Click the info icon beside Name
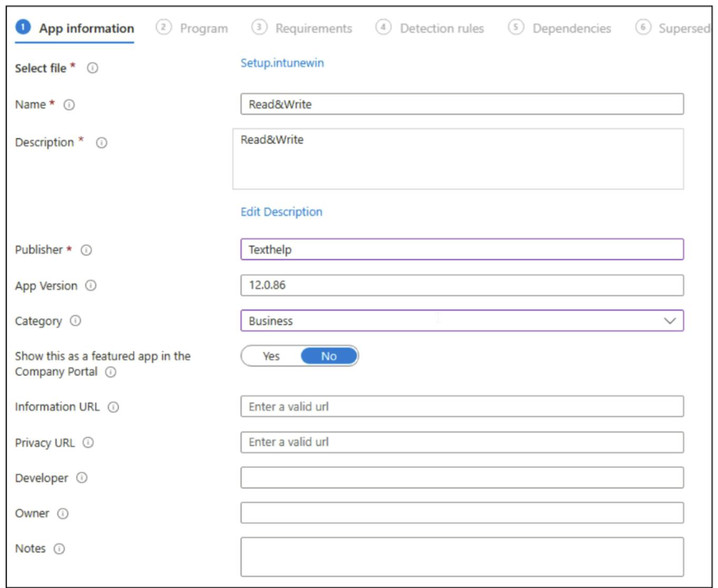This screenshot has height=588, width=718. click(69, 105)
